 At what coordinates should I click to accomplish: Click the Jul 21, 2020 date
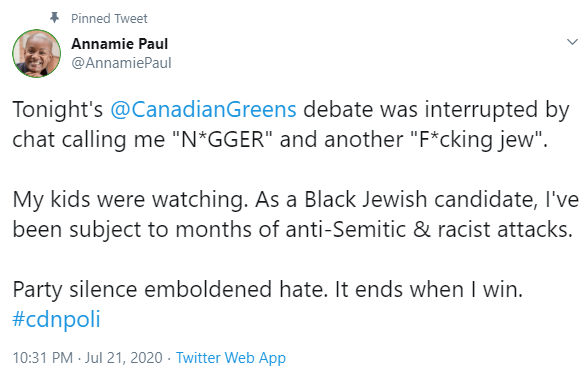click(x=124, y=357)
